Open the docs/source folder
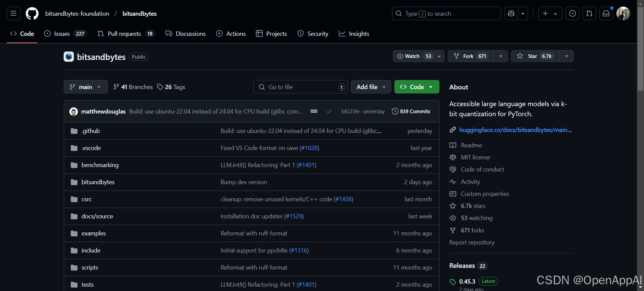 point(97,216)
